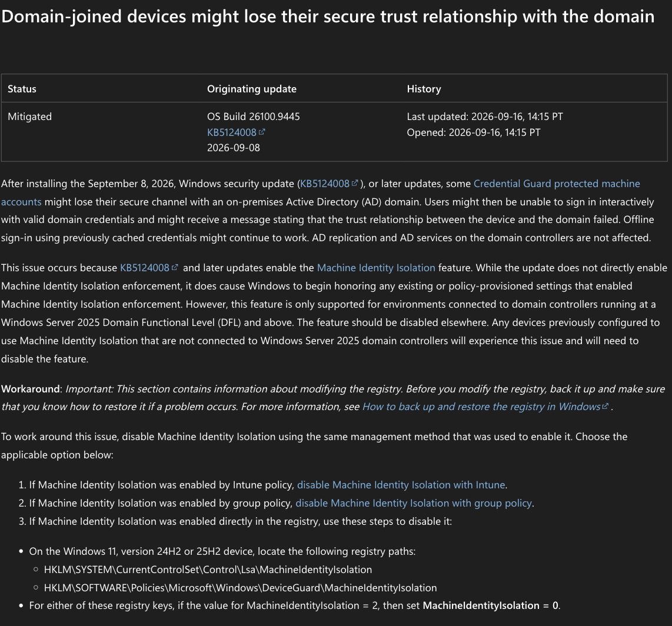The image size is (672, 626).
Task: Open 'How to back up and restore the registry' link
Action: click(x=481, y=407)
